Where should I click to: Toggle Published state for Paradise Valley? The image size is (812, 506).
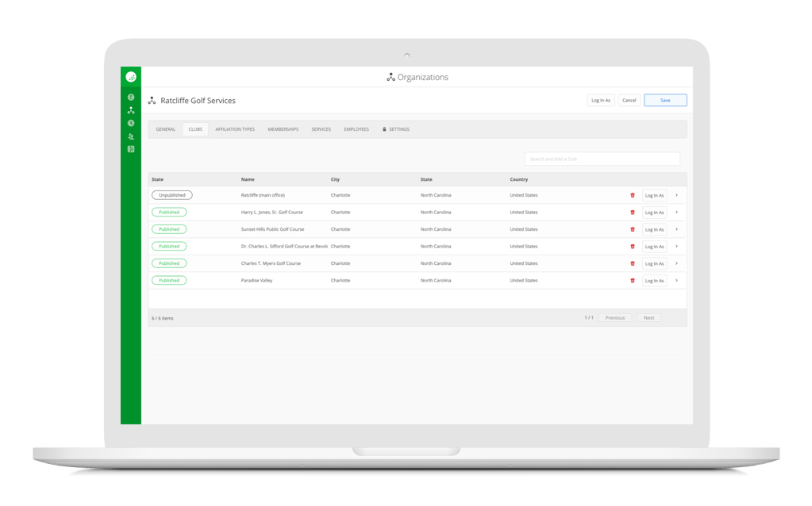169,281
